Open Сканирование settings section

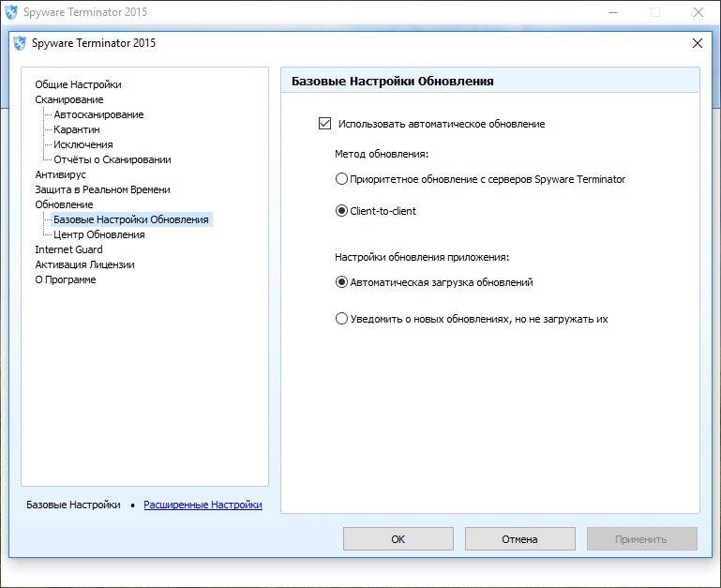coord(69,99)
